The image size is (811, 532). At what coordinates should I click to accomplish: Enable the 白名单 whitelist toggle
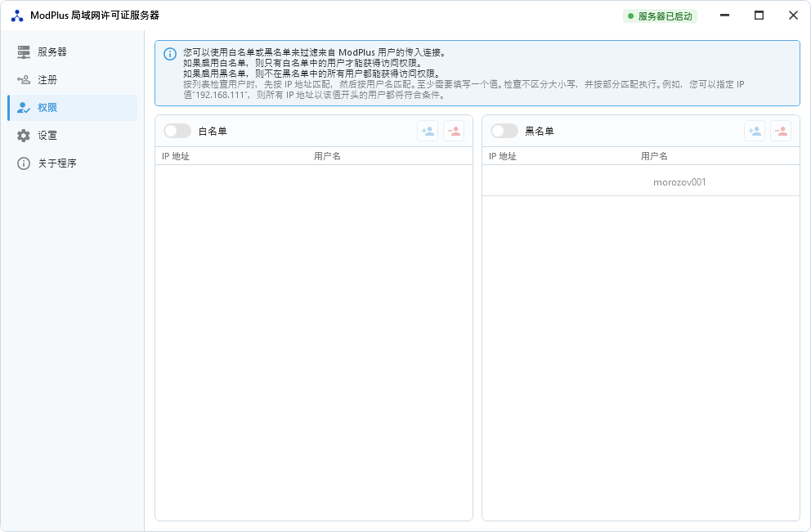(177, 131)
